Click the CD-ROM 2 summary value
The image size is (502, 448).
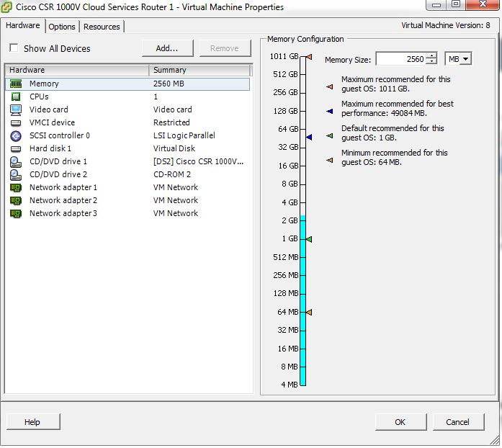tap(172, 174)
